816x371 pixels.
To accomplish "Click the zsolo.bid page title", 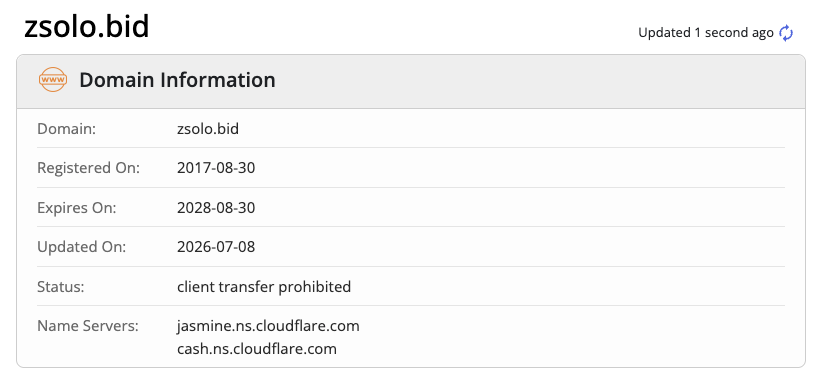I will tap(87, 27).
